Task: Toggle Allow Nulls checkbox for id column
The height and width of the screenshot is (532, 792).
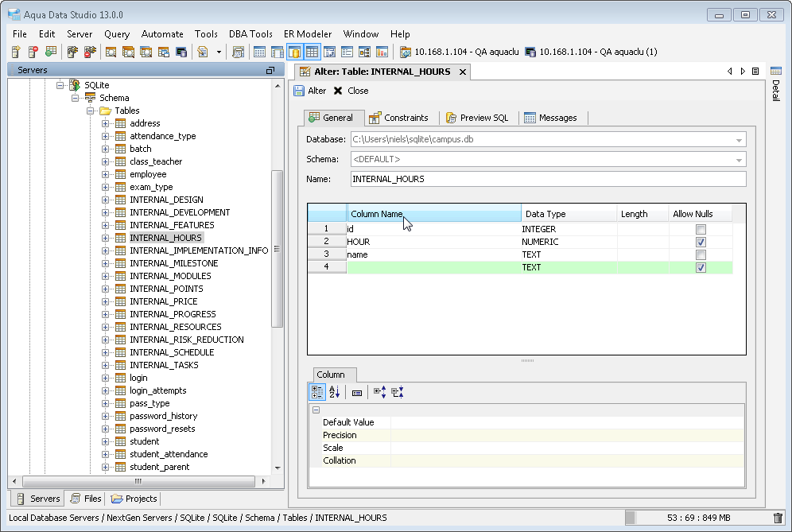Action: pos(701,229)
